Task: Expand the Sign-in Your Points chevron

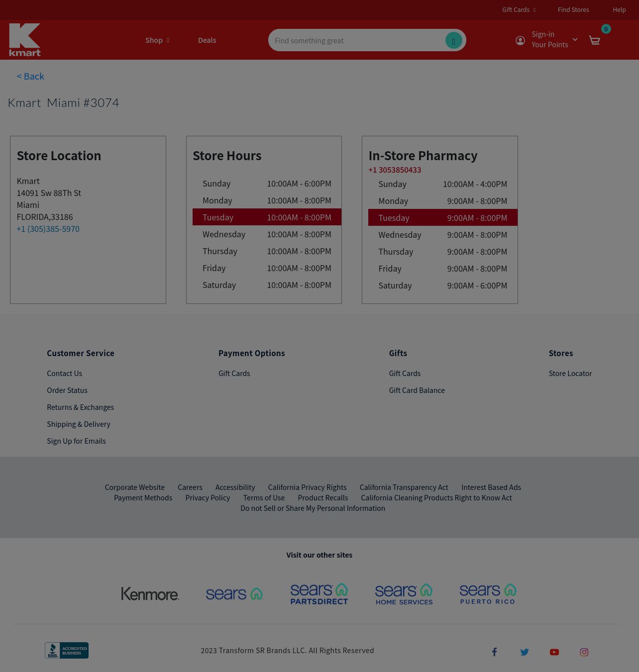Action: tap(575, 39)
